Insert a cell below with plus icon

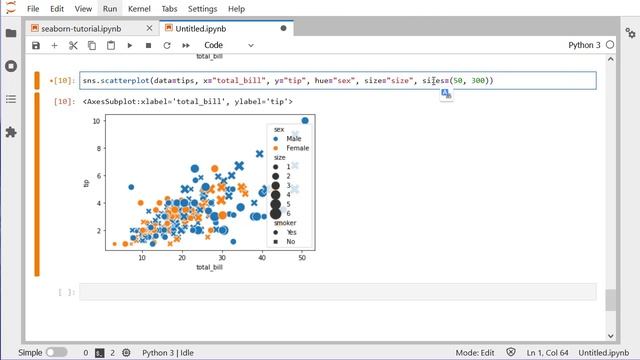click(x=54, y=45)
